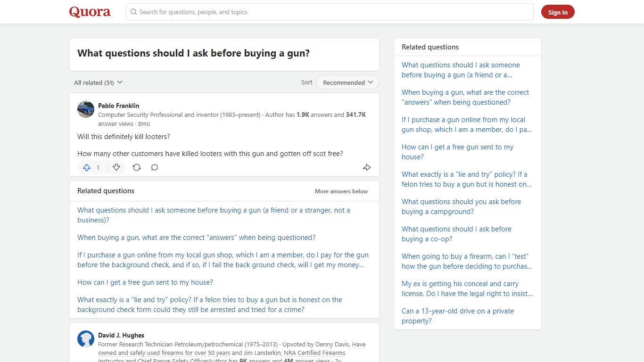Click the upvote count "1" on Pablo's answer

pos(98,167)
